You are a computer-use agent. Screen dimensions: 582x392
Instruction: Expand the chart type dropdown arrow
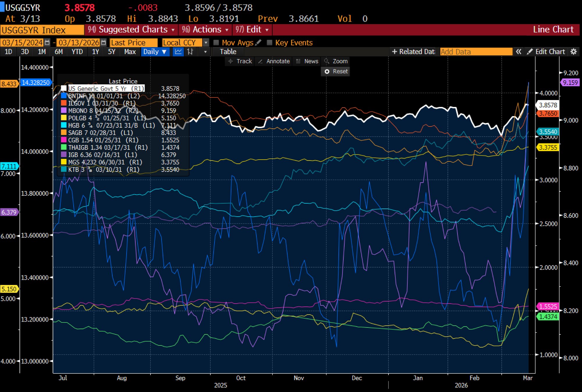click(205, 52)
